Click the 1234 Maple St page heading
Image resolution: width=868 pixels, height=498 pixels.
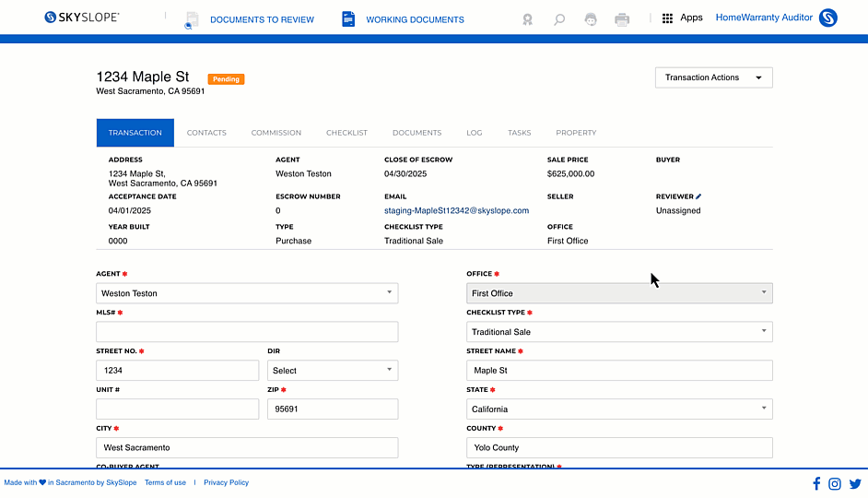pyautogui.click(x=143, y=77)
